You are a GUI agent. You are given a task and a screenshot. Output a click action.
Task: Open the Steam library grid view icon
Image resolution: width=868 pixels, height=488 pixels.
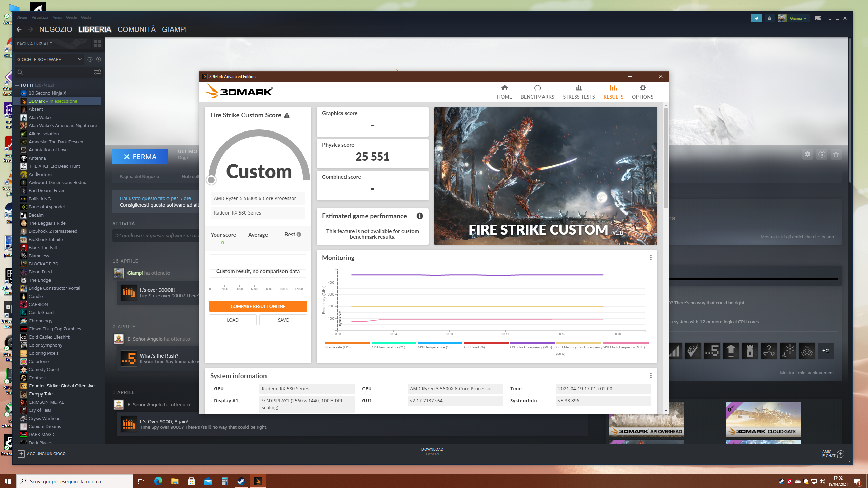pos(97,44)
